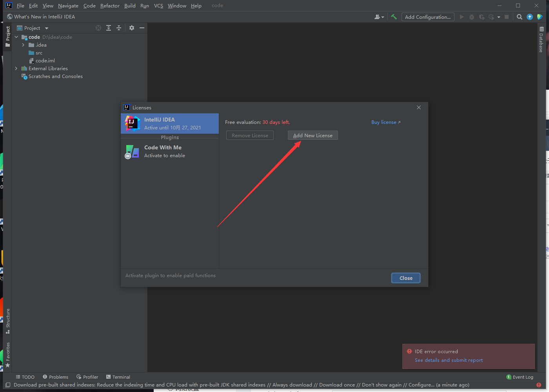The image size is (549, 392).
Task: Open the Edit menu
Action: pyautogui.click(x=33, y=6)
